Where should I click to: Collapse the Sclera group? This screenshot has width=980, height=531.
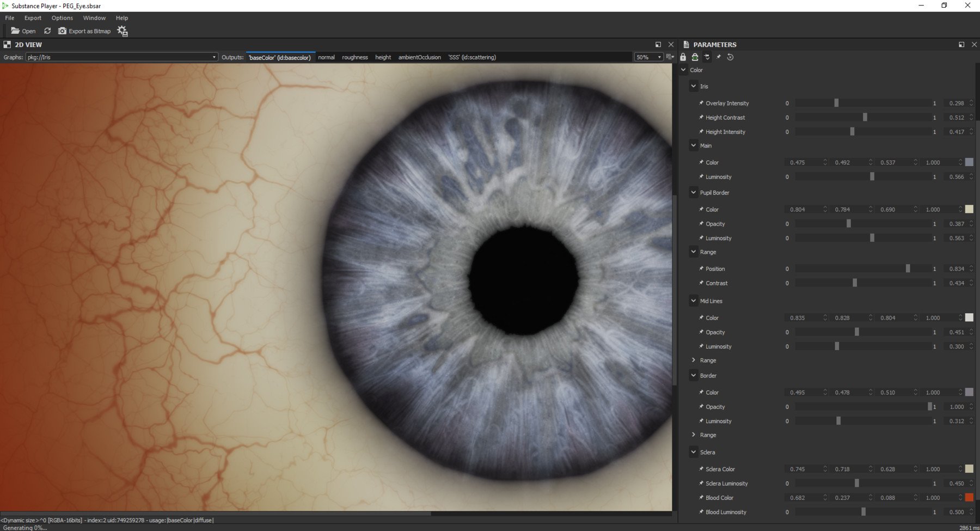pyautogui.click(x=694, y=452)
